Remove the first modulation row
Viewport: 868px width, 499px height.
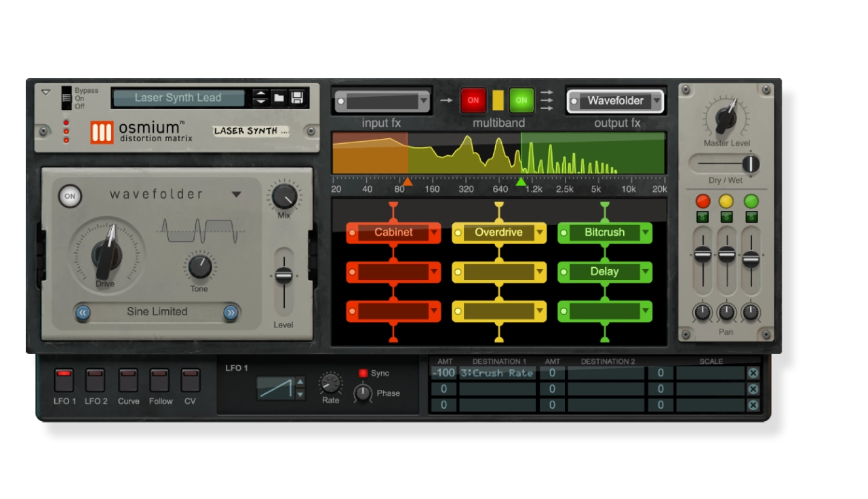tap(753, 373)
